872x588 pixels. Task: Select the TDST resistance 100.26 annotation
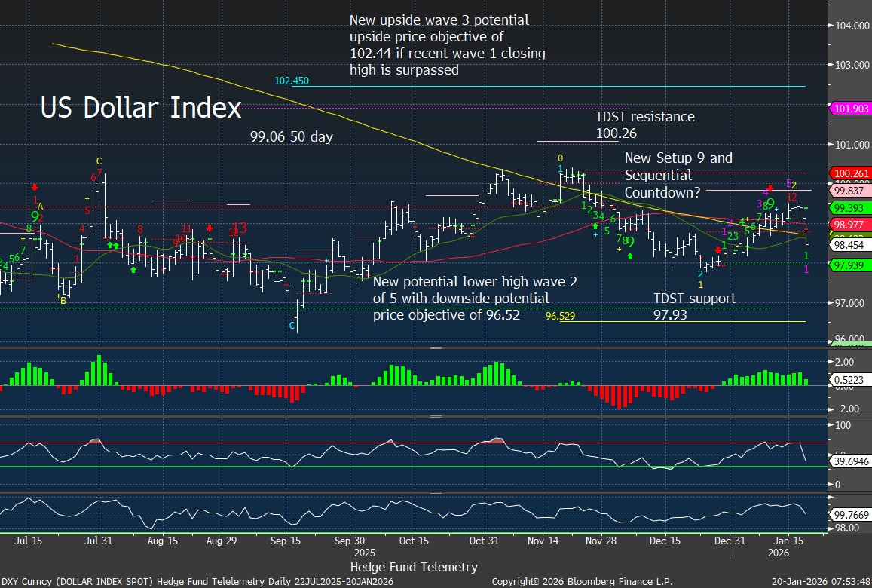coord(645,125)
